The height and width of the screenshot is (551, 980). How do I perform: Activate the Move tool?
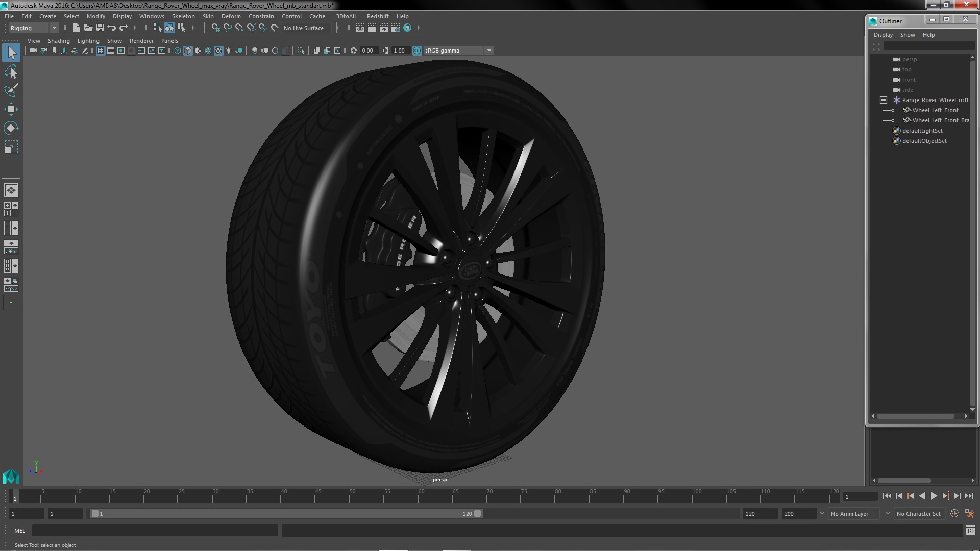point(11,109)
